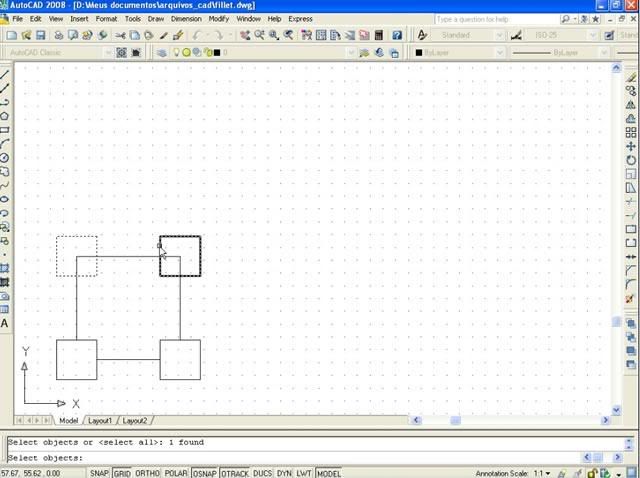Click the Rotate tool
The width and height of the screenshot is (640, 478).
[631, 160]
